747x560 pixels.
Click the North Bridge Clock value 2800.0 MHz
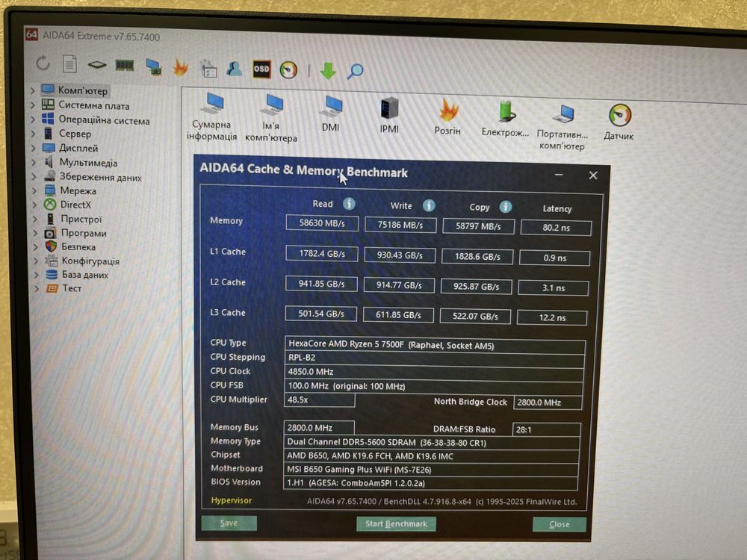point(548,402)
